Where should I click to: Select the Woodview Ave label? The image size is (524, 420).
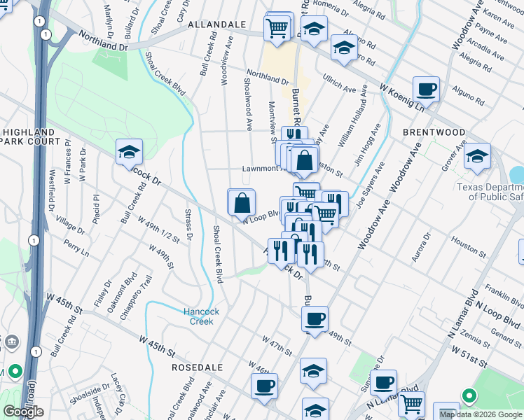[x=226, y=60]
